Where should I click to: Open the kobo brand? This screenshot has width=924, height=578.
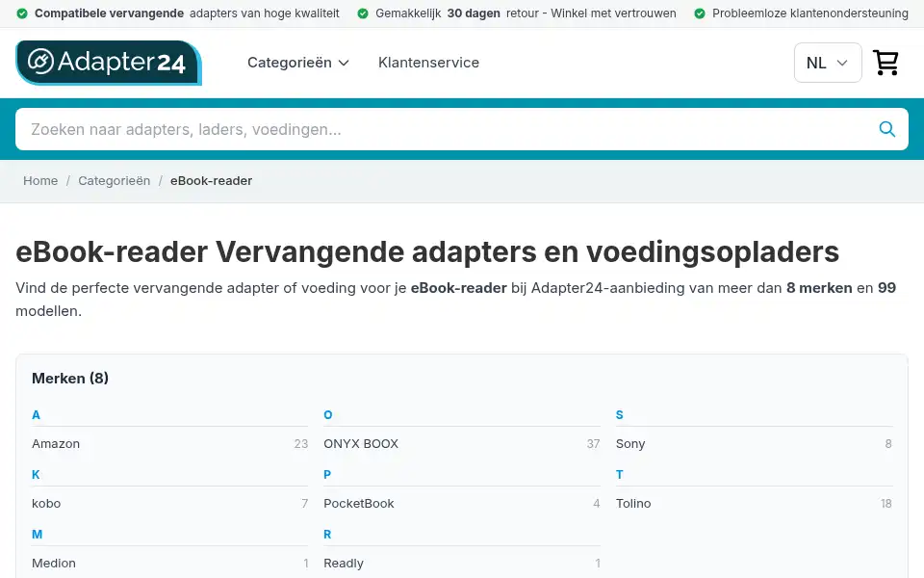(x=169, y=503)
